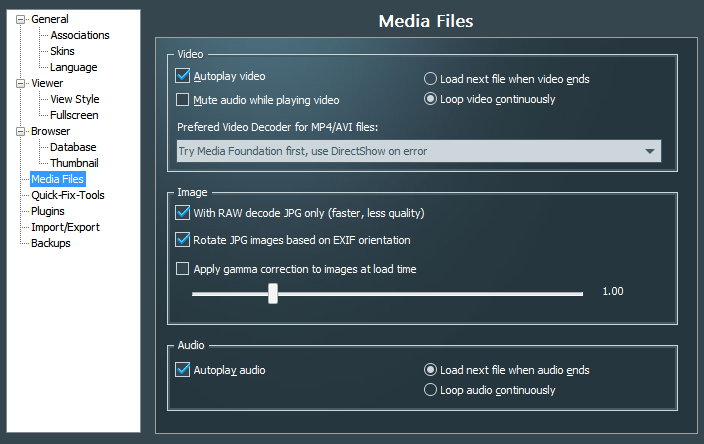704x444 pixels.
Task: Go to the Skins settings page
Action: [62, 51]
